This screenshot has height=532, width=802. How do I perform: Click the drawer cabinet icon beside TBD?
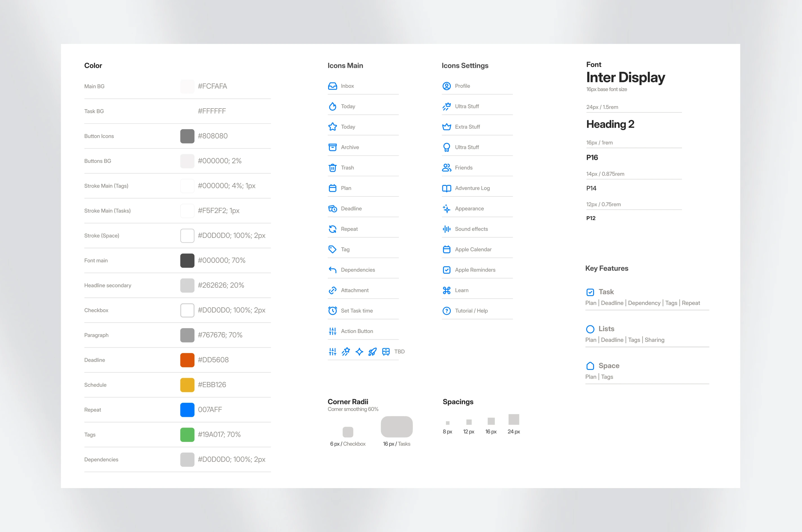pyautogui.click(x=386, y=352)
